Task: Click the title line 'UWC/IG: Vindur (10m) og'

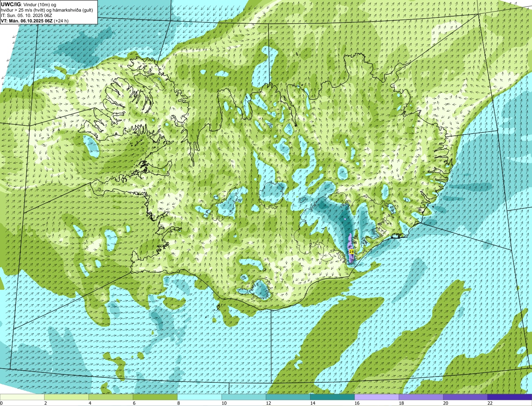Action: point(28,4)
